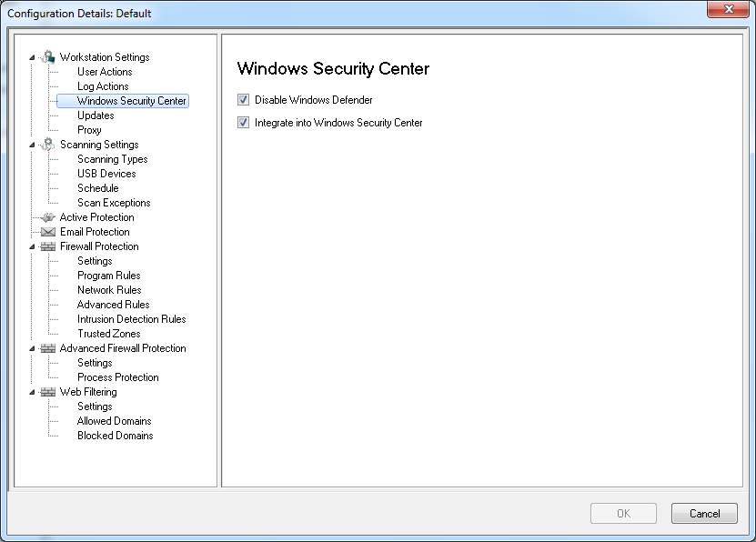This screenshot has height=542, width=756.
Task: Toggle Integrate into Windows Security Center
Action: (243, 123)
